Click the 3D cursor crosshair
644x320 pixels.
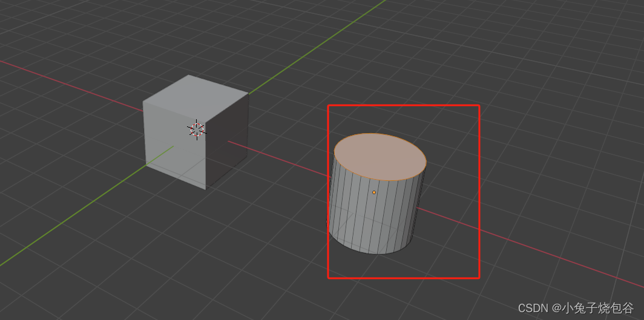[x=197, y=129]
